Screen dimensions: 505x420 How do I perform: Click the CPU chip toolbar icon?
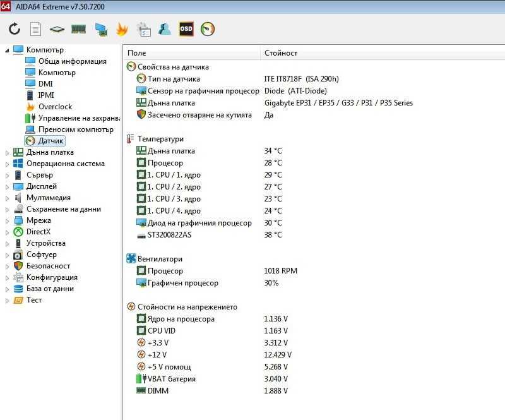pyautogui.click(x=57, y=29)
